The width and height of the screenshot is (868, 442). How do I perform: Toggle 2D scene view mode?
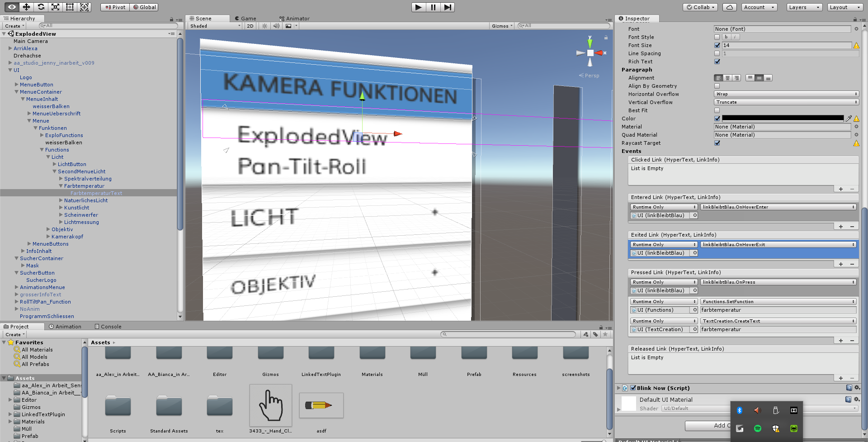click(x=250, y=26)
